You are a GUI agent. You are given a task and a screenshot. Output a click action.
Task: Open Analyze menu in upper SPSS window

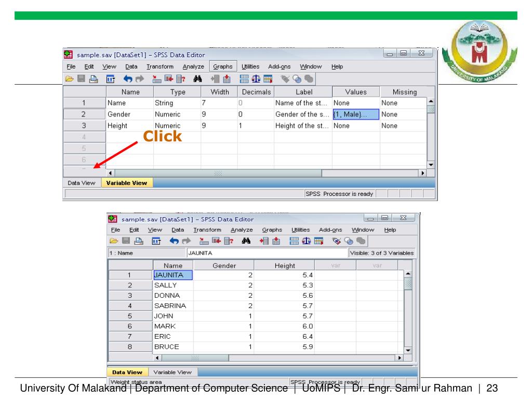193,66
